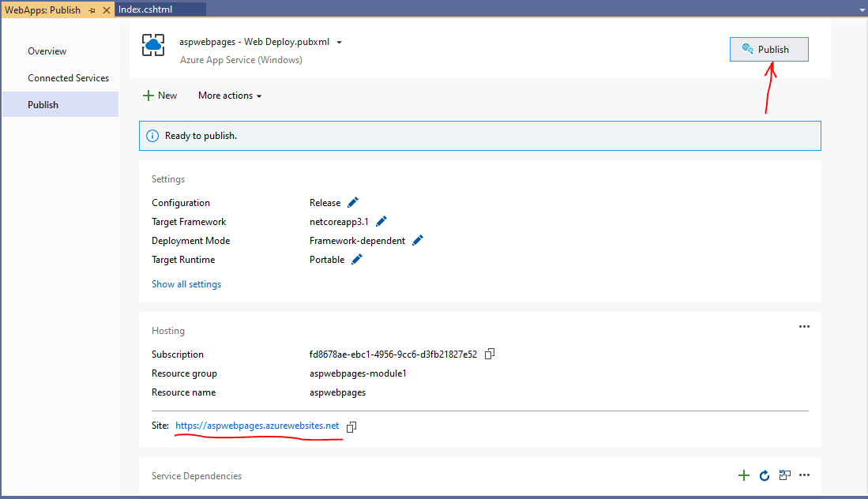Open the Hosting section more options menu
This screenshot has height=499, width=868.
(x=804, y=327)
